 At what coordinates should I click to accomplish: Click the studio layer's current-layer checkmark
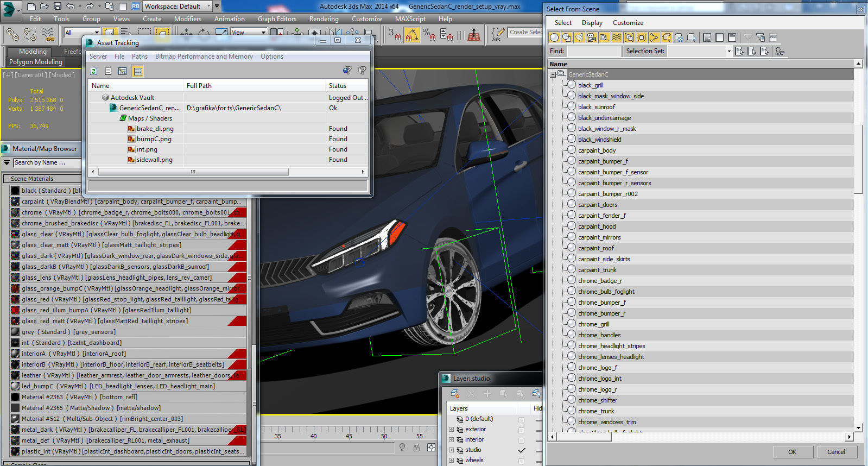(x=522, y=450)
